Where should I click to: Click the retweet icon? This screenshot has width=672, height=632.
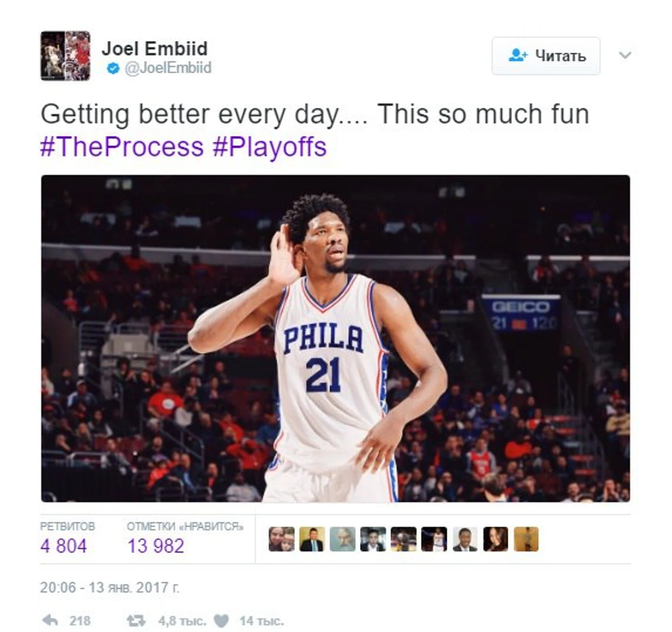point(136,621)
